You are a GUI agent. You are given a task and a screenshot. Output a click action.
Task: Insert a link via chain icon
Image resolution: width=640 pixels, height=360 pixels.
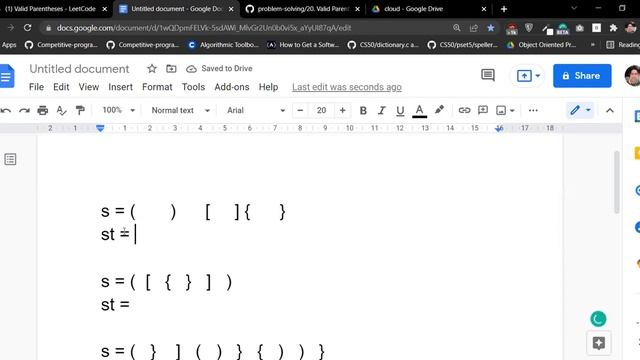464,110
